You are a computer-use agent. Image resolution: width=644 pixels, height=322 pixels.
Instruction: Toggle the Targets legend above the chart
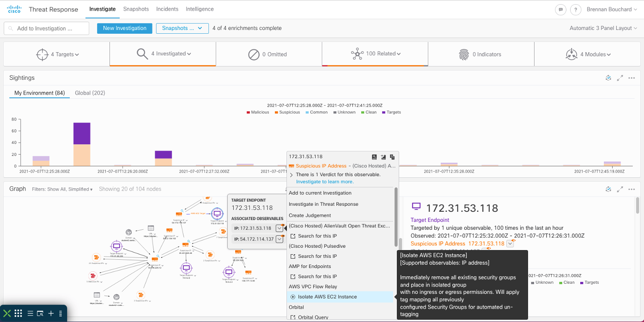391,112
